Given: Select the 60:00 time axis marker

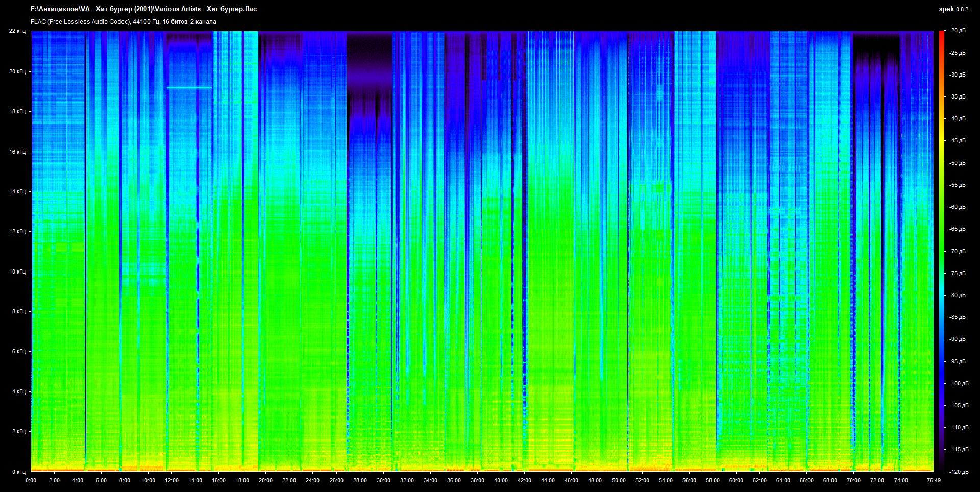Looking at the screenshot, I should point(736,480).
